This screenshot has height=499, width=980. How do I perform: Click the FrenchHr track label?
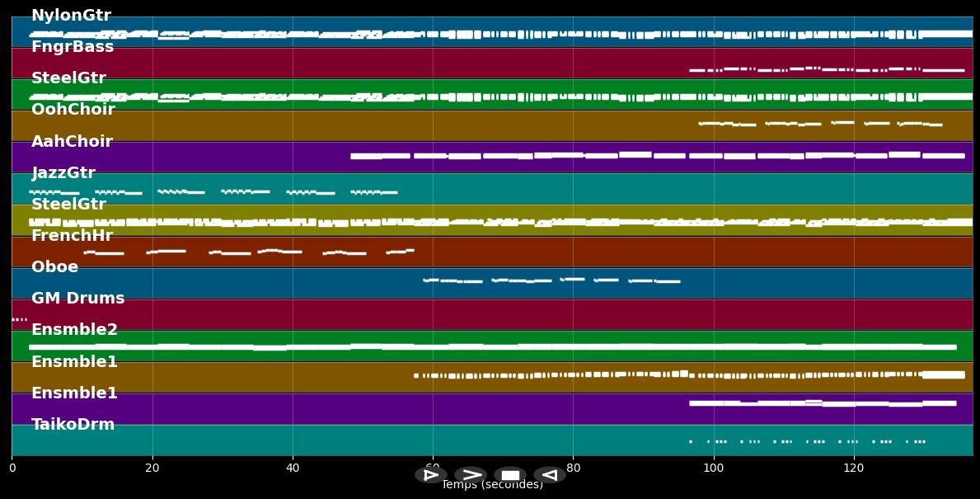point(72,236)
